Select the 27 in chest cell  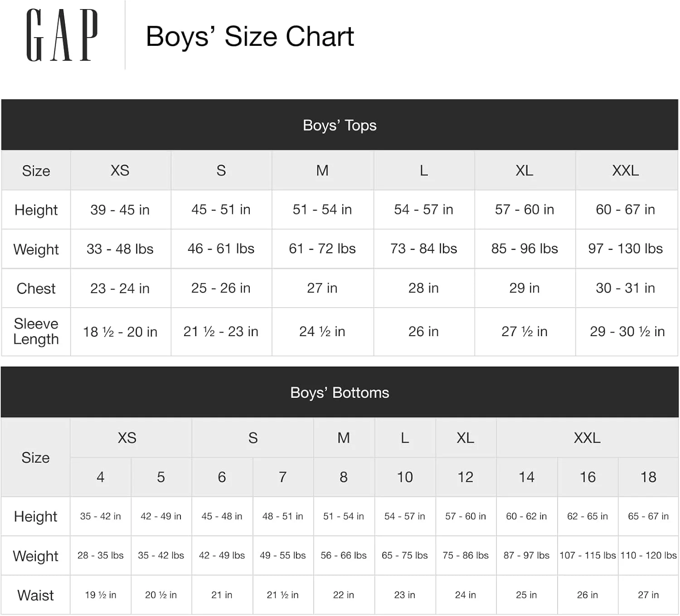point(322,288)
